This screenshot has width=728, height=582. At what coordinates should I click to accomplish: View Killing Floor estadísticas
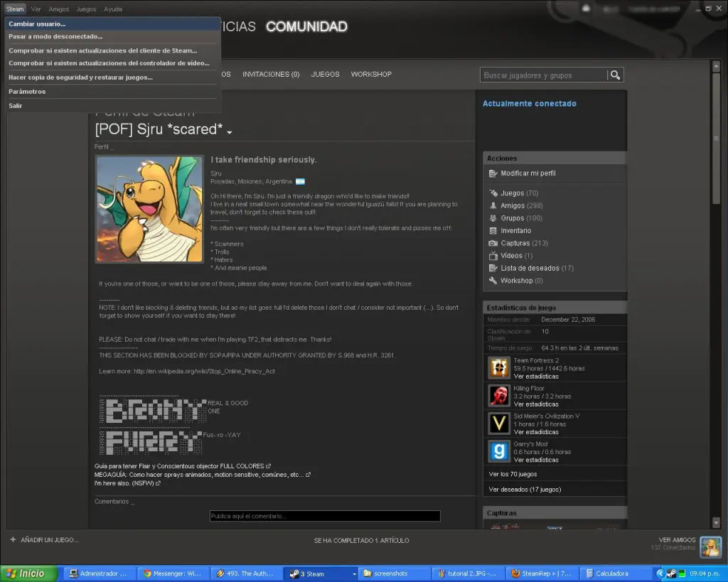536,404
